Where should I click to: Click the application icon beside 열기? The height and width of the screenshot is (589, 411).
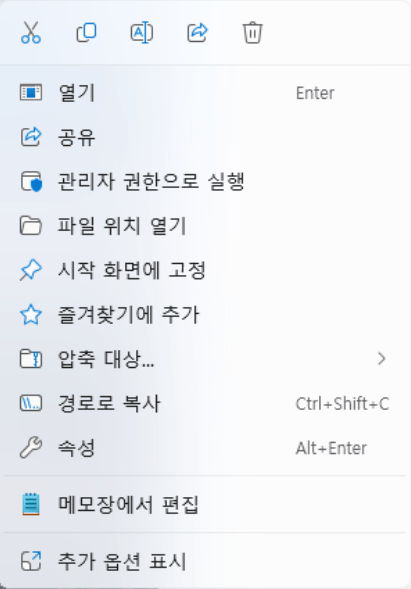[x=31, y=93]
